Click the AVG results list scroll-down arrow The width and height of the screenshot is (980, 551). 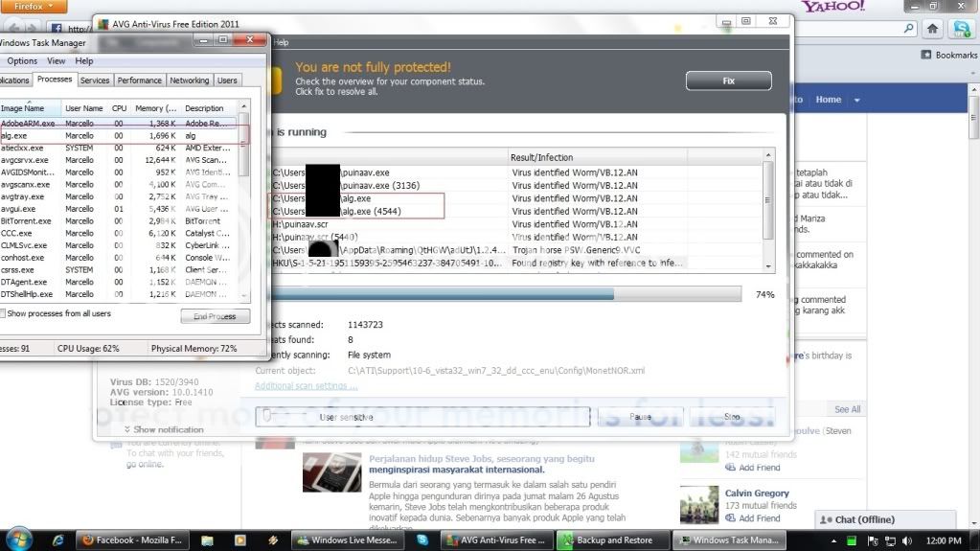click(x=768, y=266)
